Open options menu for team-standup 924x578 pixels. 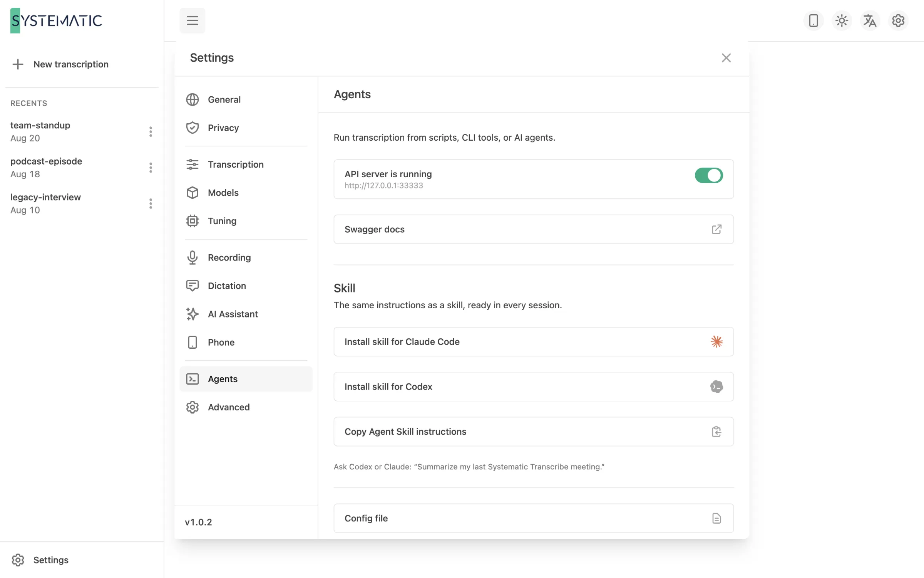pos(151,132)
